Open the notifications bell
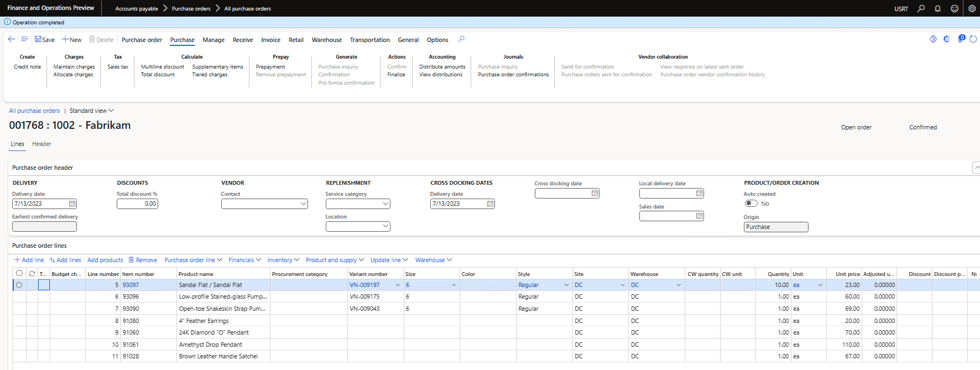Viewport: 980px width, 370px height. click(x=937, y=8)
